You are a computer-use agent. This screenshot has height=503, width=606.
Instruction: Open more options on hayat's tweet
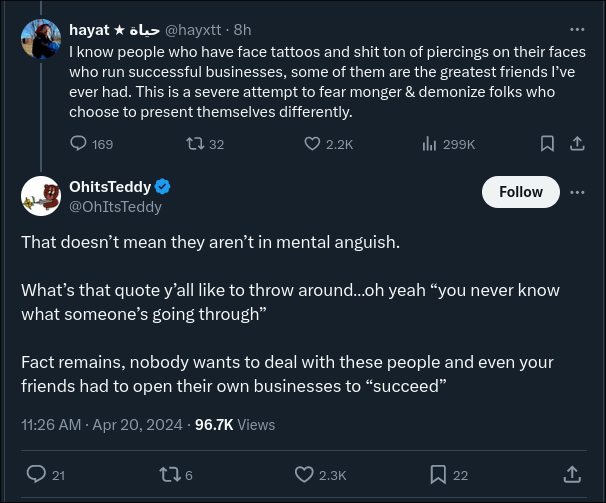tap(577, 30)
